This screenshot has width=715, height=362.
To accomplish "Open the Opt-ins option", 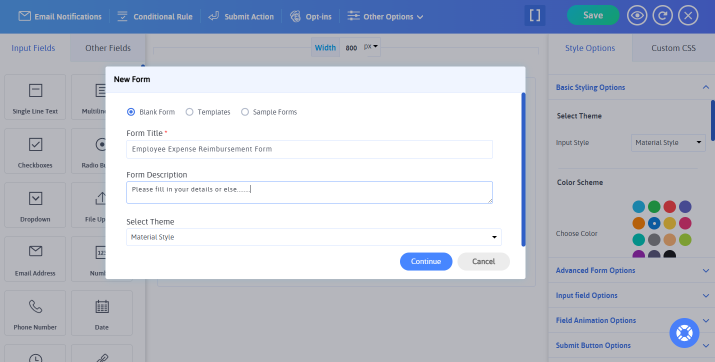I will (311, 16).
